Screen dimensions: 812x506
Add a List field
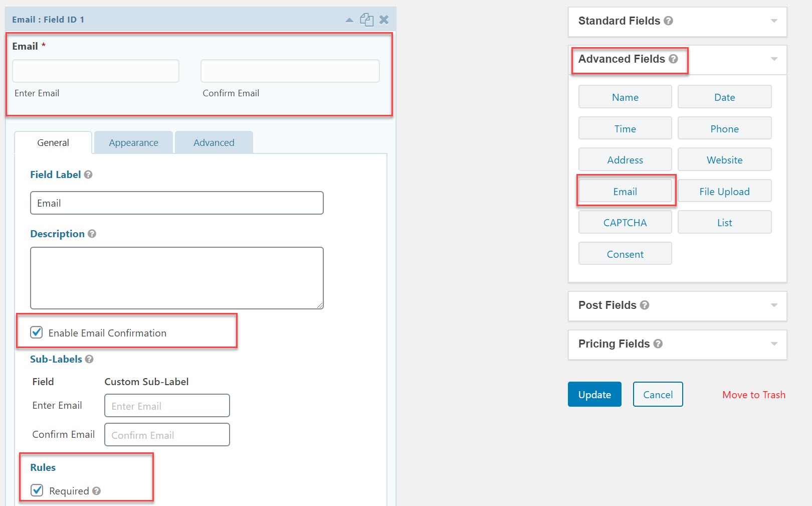tap(725, 222)
